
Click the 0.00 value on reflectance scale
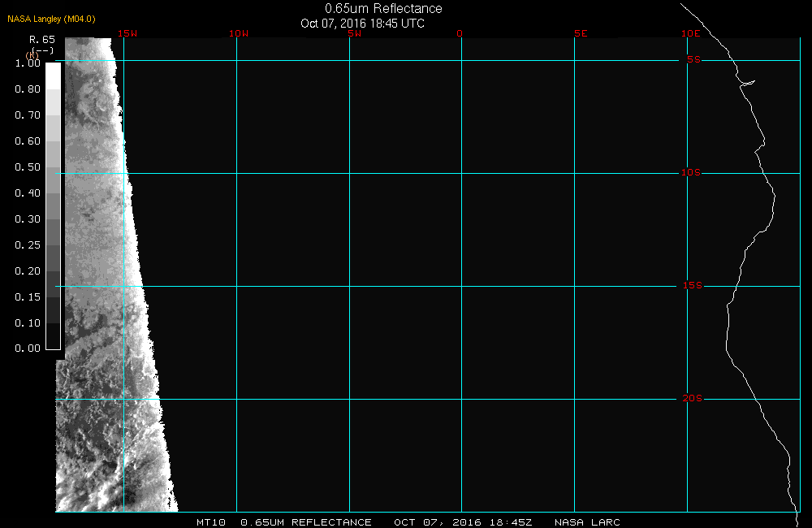28,348
